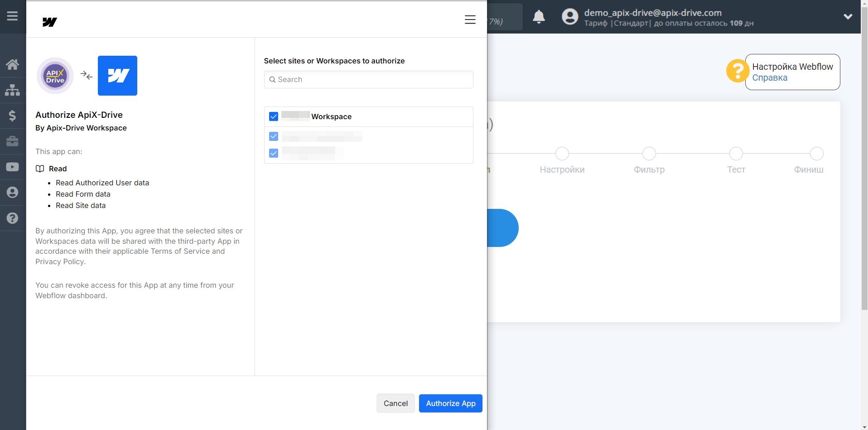Open the video tutorials play icon in the sidebar

[12, 167]
